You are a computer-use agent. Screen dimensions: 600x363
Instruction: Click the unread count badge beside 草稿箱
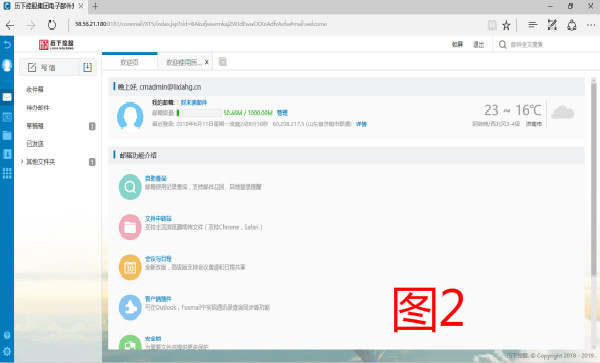(92, 126)
